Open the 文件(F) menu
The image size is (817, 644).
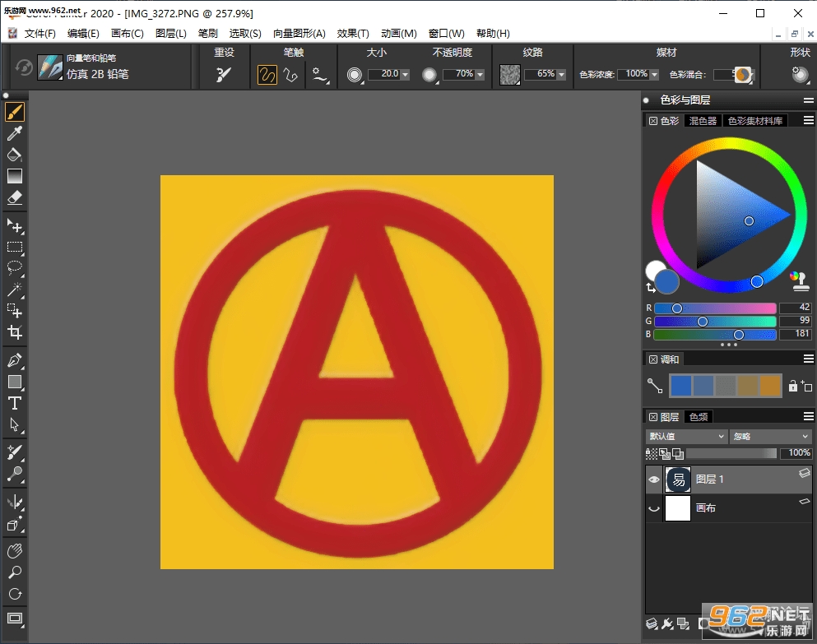(39, 34)
